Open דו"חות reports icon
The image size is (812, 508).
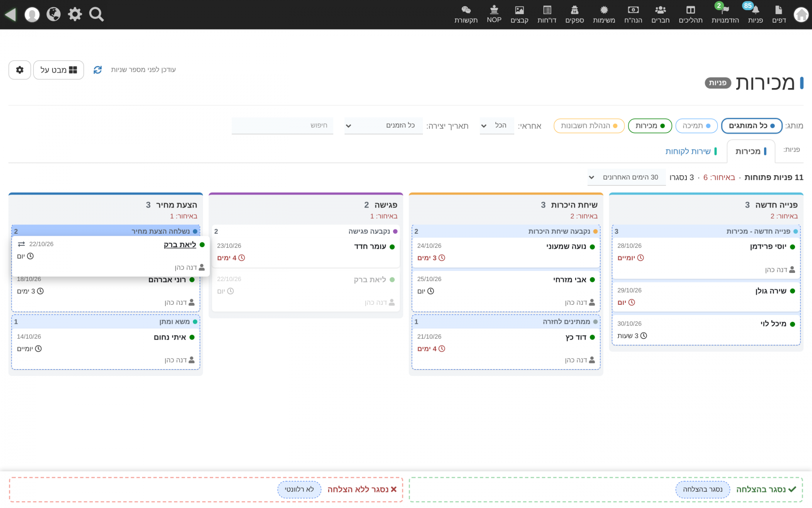pos(547,15)
